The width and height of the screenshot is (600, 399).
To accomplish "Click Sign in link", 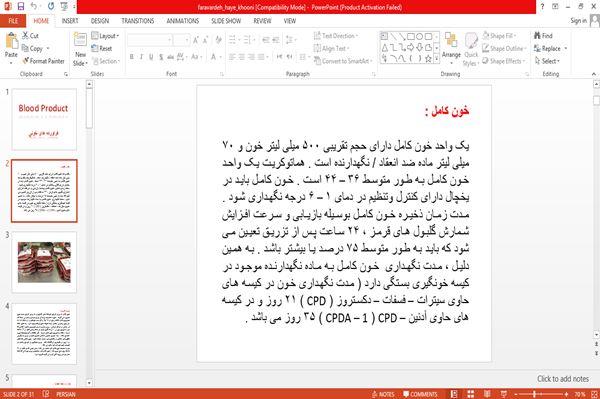I will pyautogui.click(x=578, y=21).
